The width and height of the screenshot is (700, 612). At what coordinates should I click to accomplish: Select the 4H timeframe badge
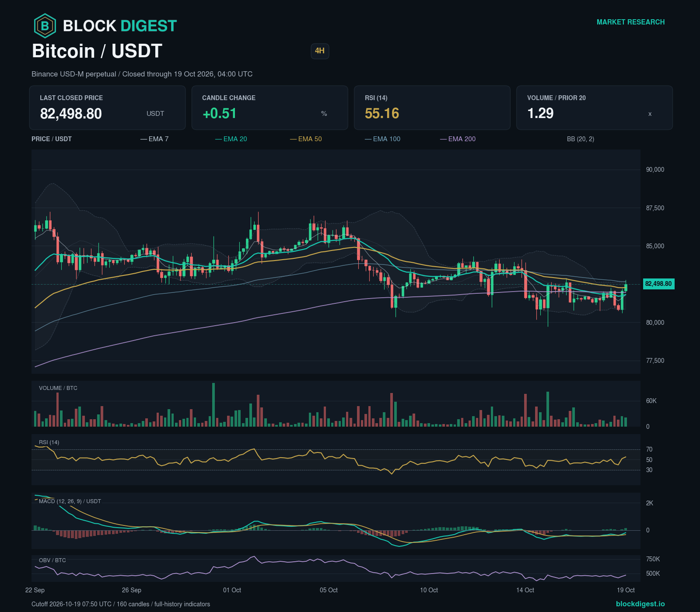click(x=320, y=51)
